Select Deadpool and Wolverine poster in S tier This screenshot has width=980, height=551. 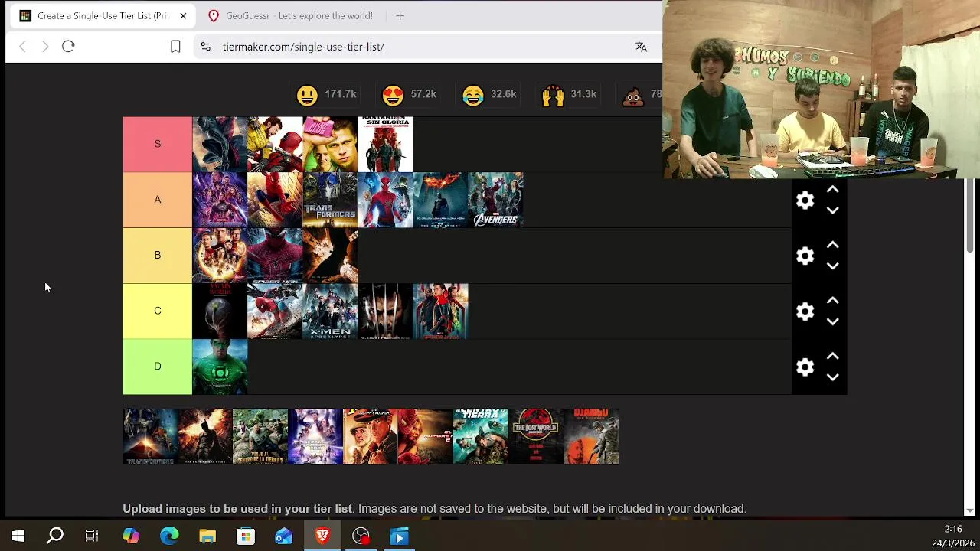[275, 144]
